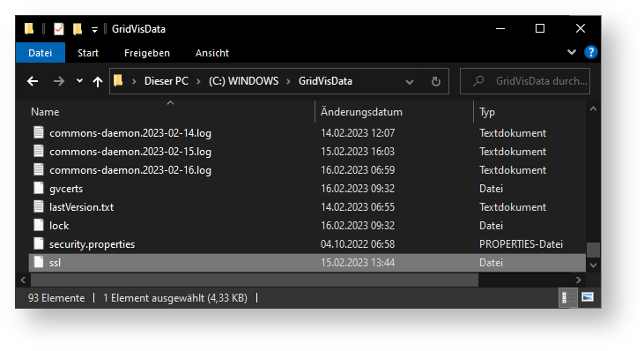This screenshot has height=351, width=644.
Task: Click the folder icon in the title bar
Action: click(x=29, y=29)
